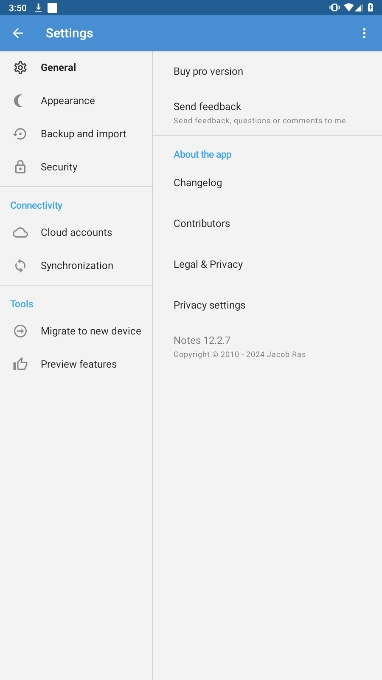Open Cloud accounts settings
Viewport: 382px width, 680px height.
[x=76, y=233]
